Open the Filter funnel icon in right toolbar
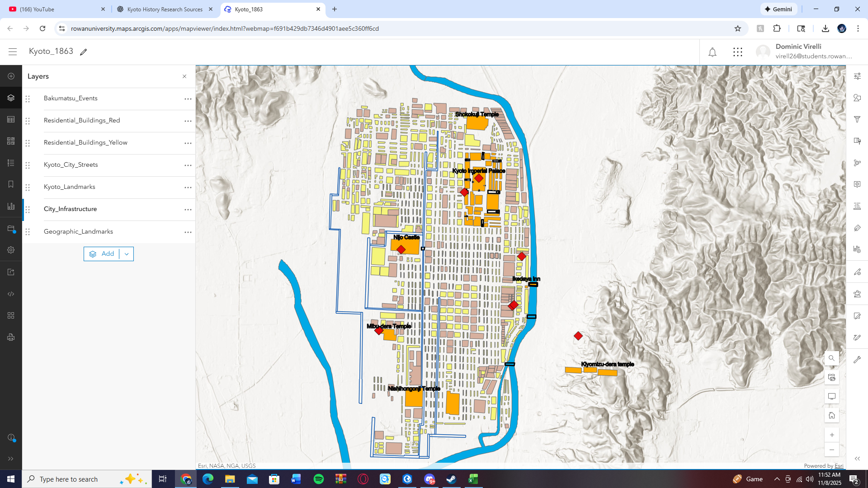 pyautogui.click(x=857, y=119)
